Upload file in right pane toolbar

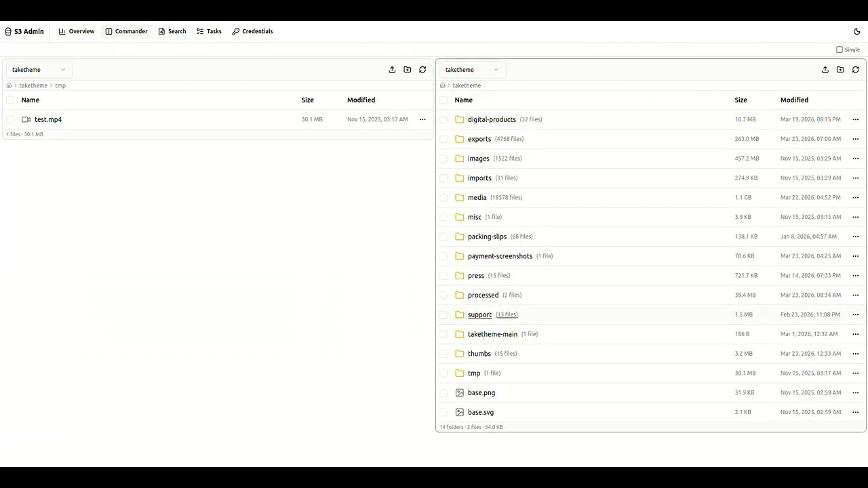tap(825, 70)
